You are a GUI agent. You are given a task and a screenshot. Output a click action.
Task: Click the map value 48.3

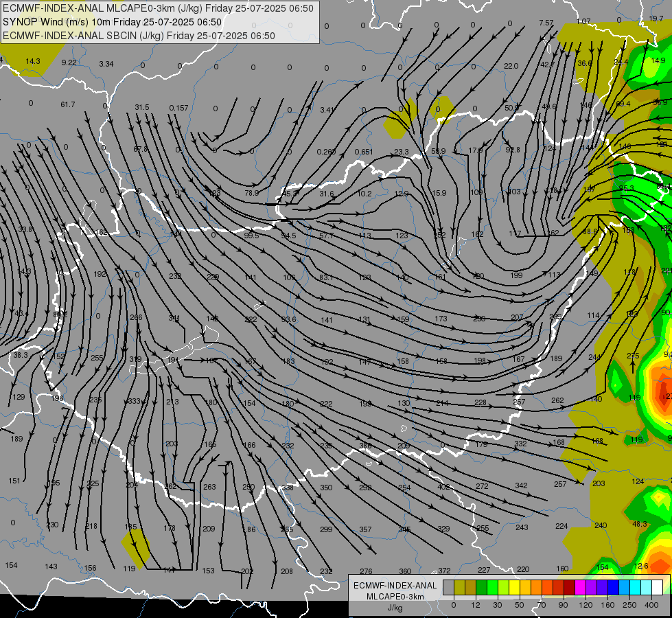pos(640,524)
